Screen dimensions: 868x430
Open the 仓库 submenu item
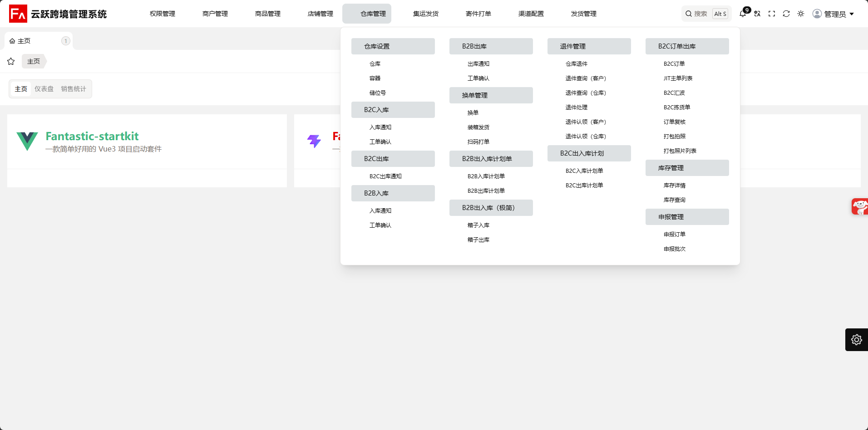click(375, 64)
